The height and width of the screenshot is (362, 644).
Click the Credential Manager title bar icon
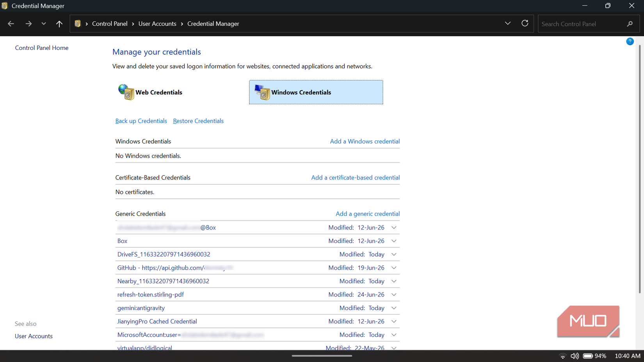click(5, 6)
